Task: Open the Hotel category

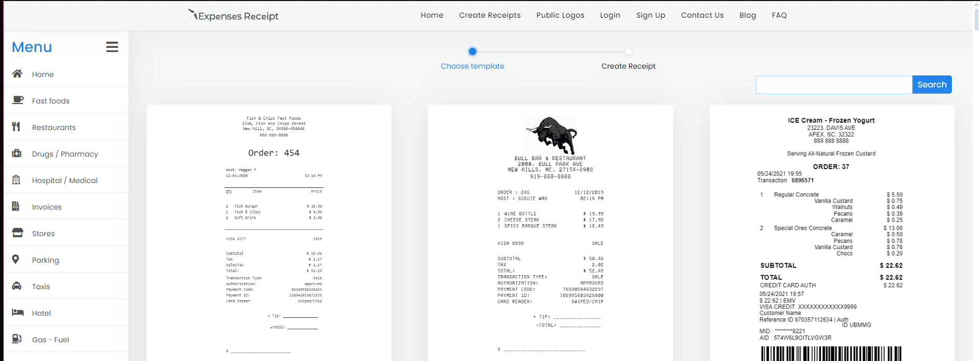Action: [41, 313]
